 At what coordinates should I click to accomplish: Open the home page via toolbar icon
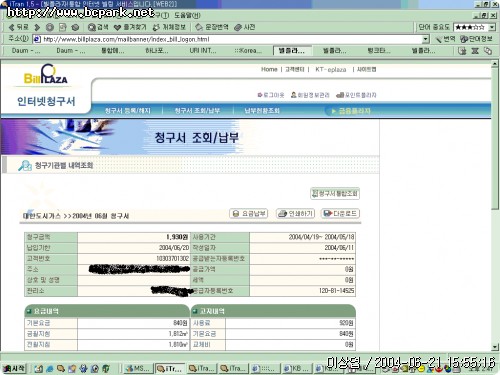pyautogui.click(x=75, y=27)
